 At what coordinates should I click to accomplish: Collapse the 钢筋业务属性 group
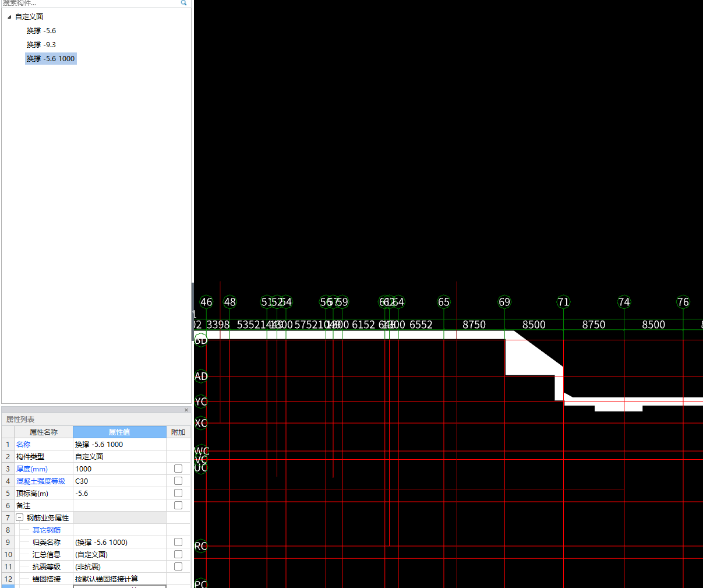coord(20,517)
